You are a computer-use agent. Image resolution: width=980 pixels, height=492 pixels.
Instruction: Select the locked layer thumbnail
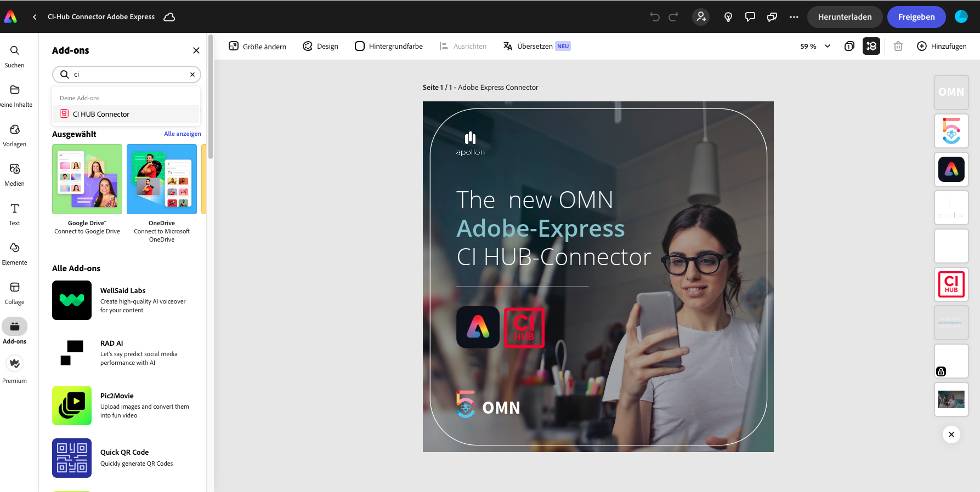[951, 361]
